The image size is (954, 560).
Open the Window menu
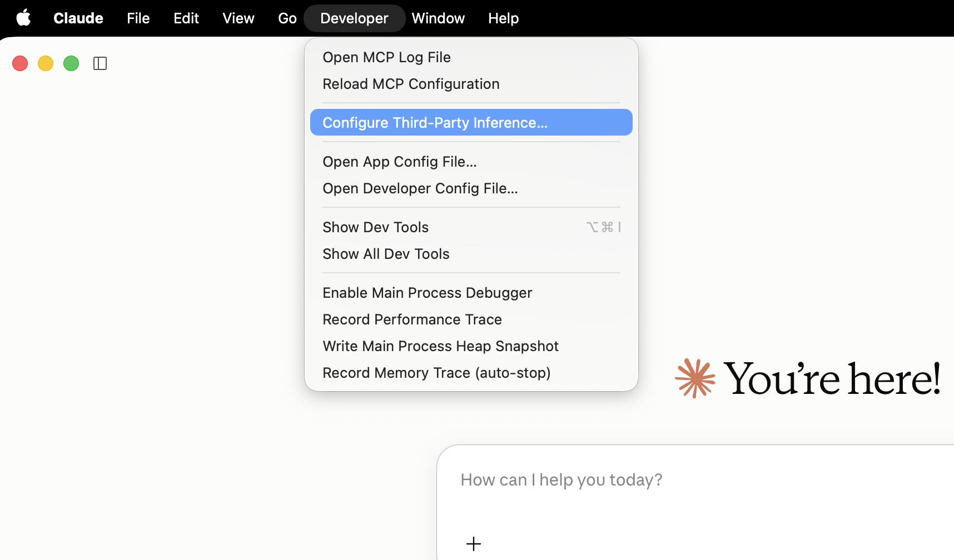pyautogui.click(x=438, y=18)
